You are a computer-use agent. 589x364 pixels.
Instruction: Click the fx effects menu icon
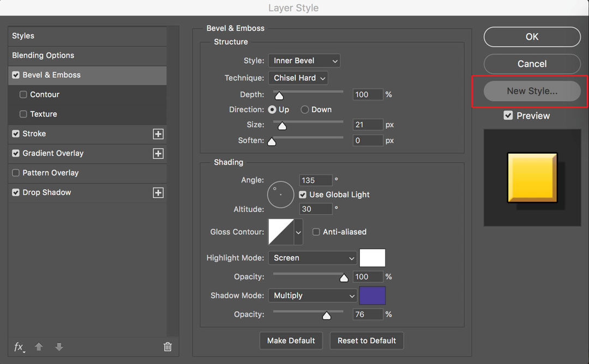pos(19,347)
